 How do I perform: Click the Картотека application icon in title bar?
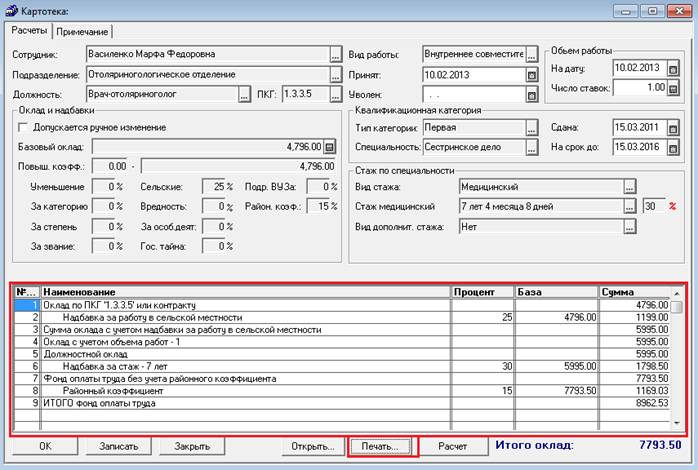pos(12,11)
